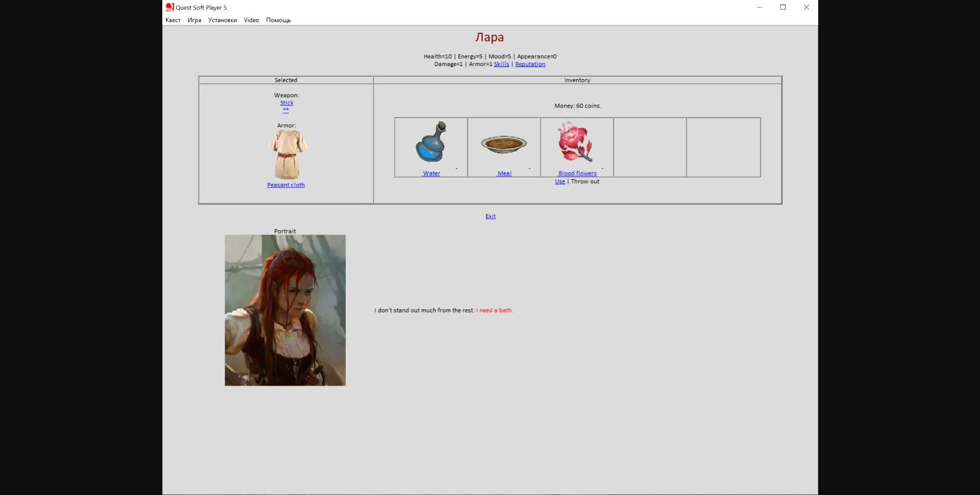The height and width of the screenshot is (495, 980).
Task: Open the Установки menu
Action: 222,20
